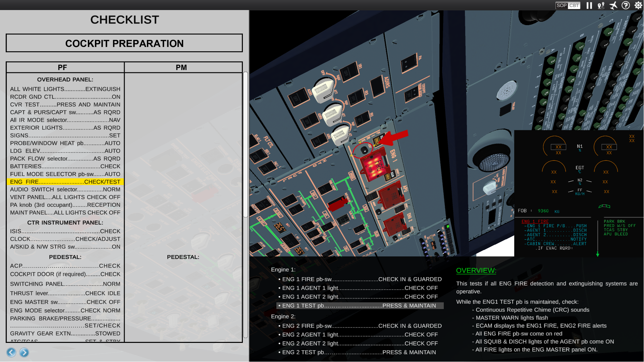This screenshot has width=644, height=362.
Task: Click the PM column header
Action: point(181,67)
